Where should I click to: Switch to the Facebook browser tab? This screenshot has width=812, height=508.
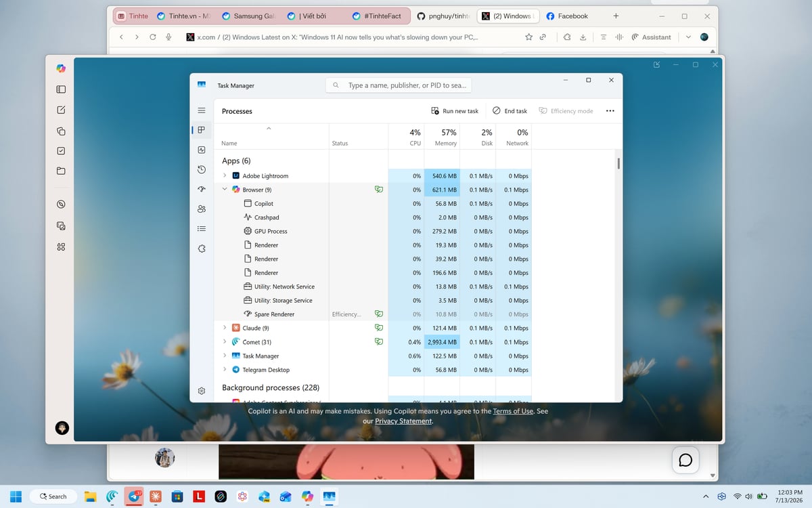point(572,16)
